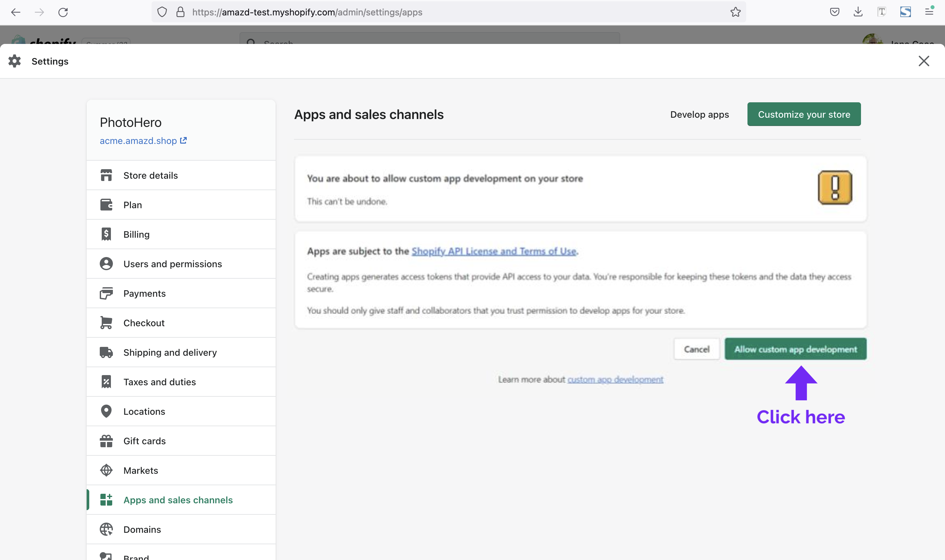Click Develop apps
The image size is (945, 560).
tap(699, 114)
